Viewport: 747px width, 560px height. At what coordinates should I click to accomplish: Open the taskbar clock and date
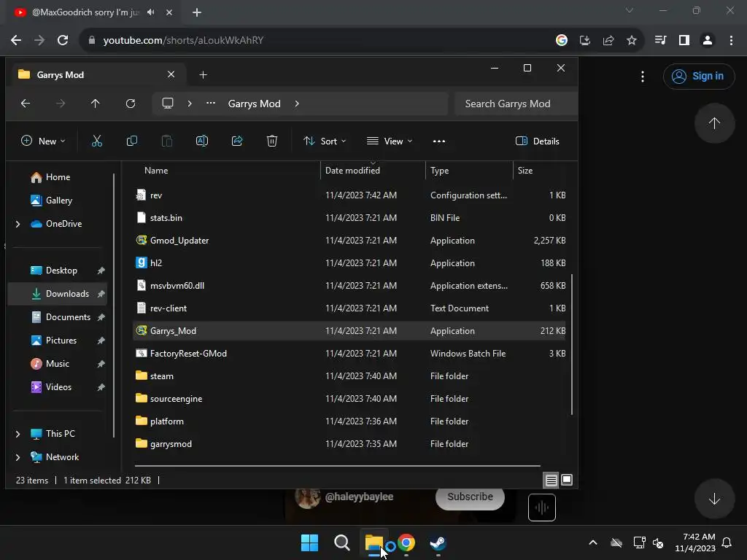pos(695,542)
